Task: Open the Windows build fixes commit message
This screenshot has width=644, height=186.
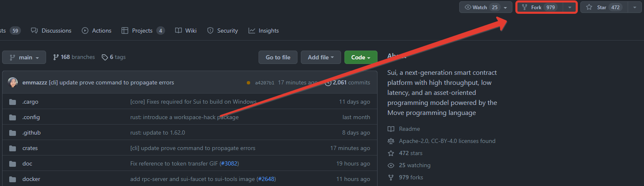Action: [194, 102]
